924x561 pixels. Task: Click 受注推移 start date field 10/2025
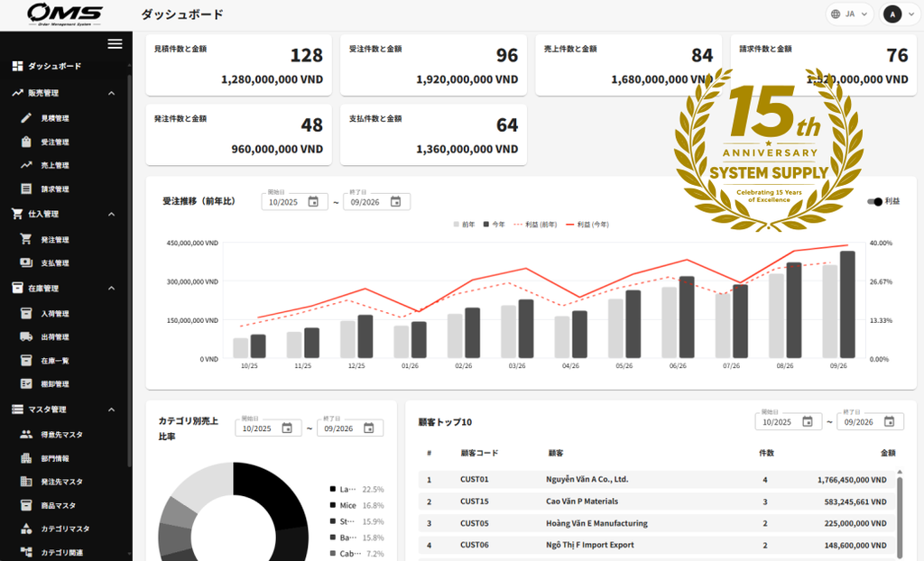[295, 201]
